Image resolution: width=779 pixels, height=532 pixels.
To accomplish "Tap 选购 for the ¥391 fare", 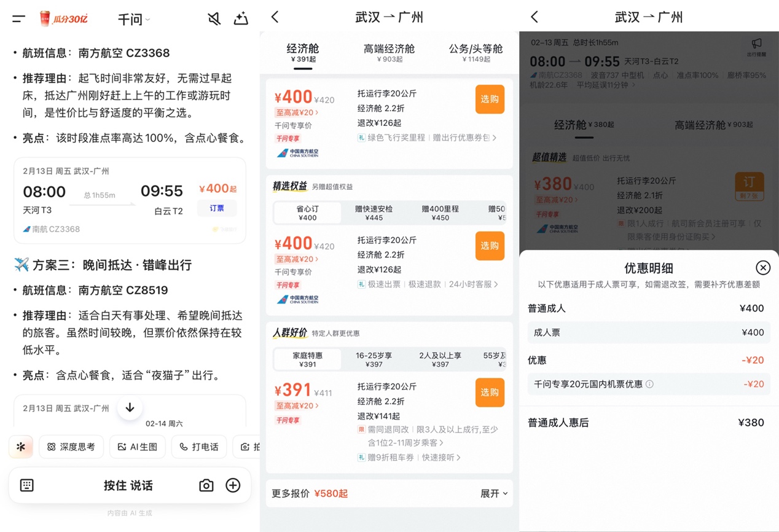I will coord(490,393).
